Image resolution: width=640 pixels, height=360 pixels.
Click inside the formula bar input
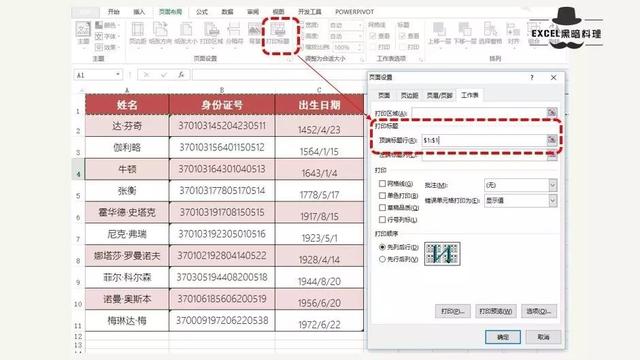[x=279, y=75]
